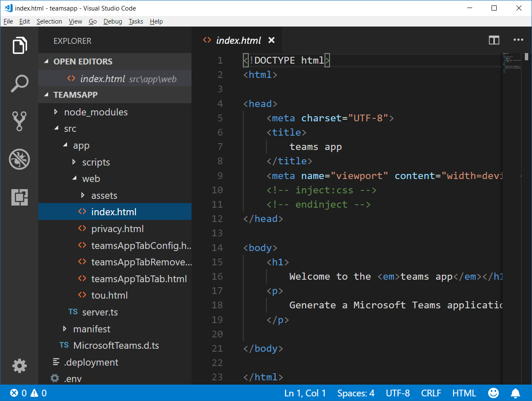
Task: Collapse the web folder
Action: (74, 179)
